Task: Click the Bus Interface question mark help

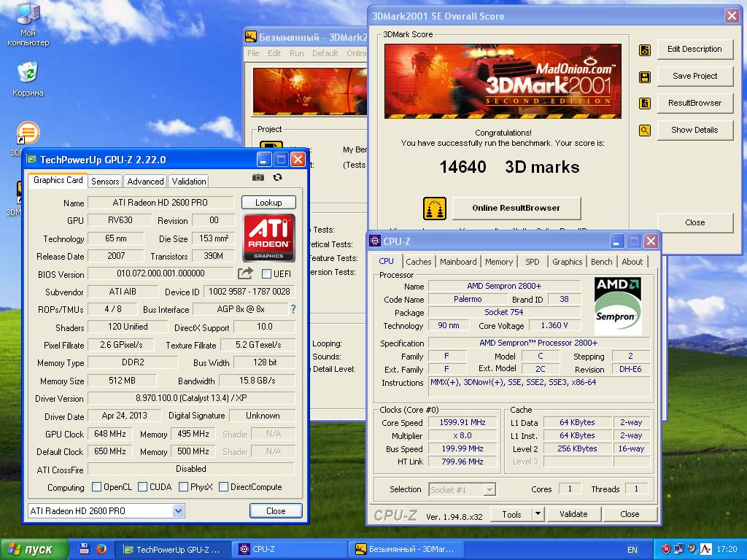Action: click(293, 309)
